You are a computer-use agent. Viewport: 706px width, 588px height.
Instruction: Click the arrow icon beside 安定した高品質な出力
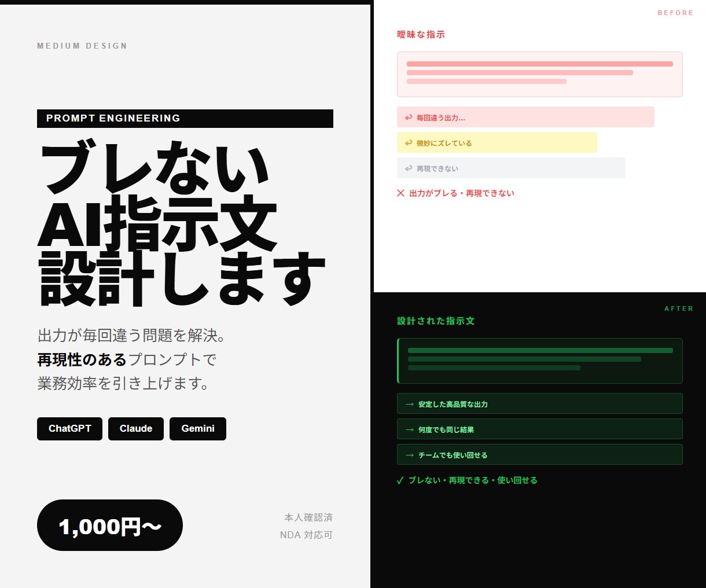tap(410, 404)
